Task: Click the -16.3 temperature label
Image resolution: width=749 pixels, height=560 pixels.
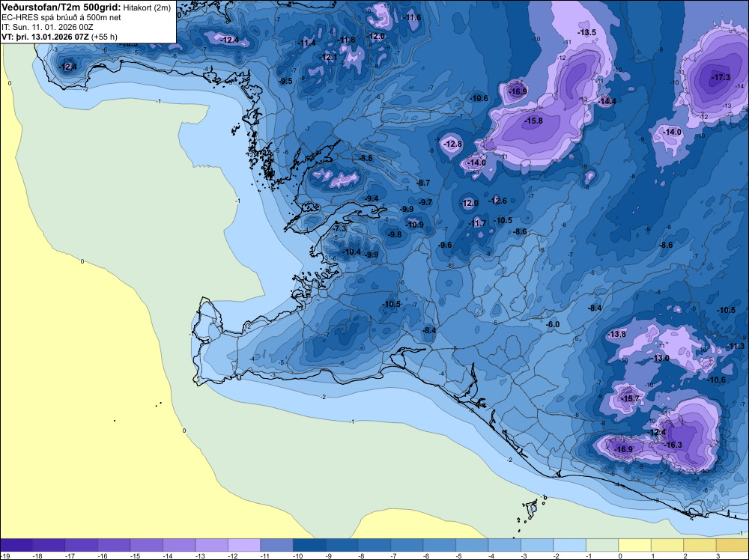Action: pos(673,445)
